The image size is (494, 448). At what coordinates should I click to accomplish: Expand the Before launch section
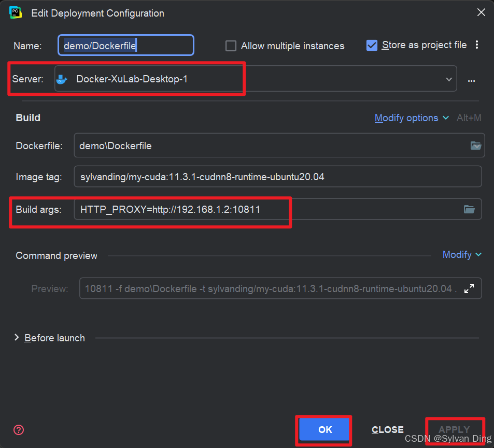tap(17, 338)
